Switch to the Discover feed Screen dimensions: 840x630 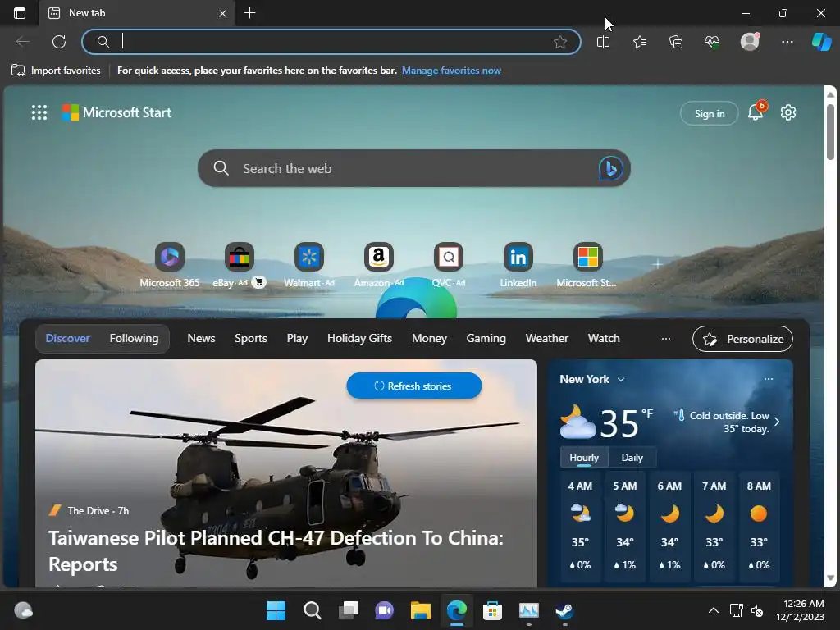pos(67,338)
